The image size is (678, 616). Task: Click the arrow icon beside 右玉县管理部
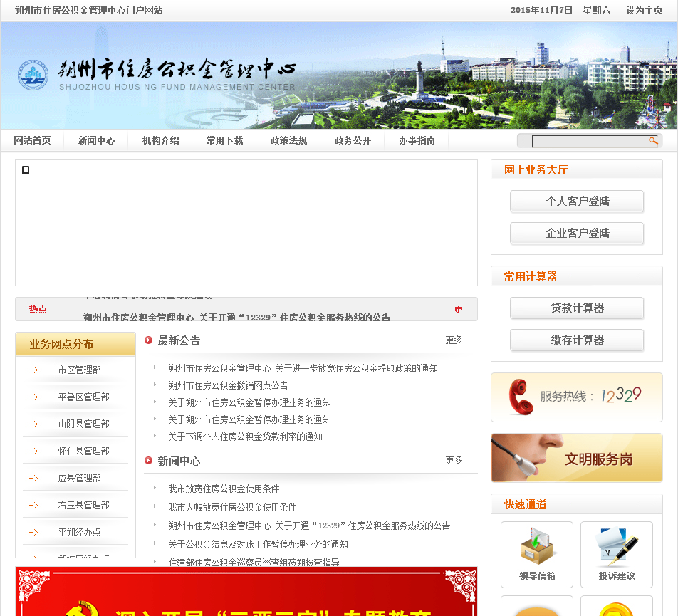(x=33, y=505)
